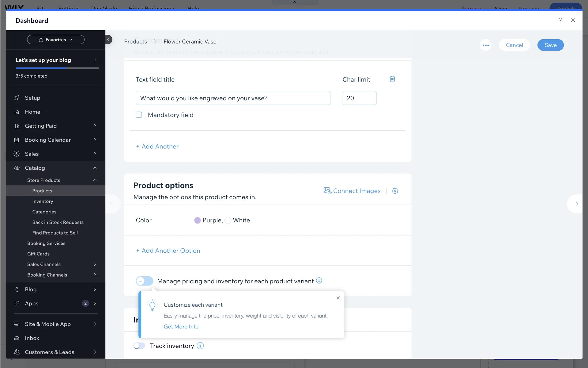Click the Char limit input field
Screen dimensions: 588x368
point(359,98)
